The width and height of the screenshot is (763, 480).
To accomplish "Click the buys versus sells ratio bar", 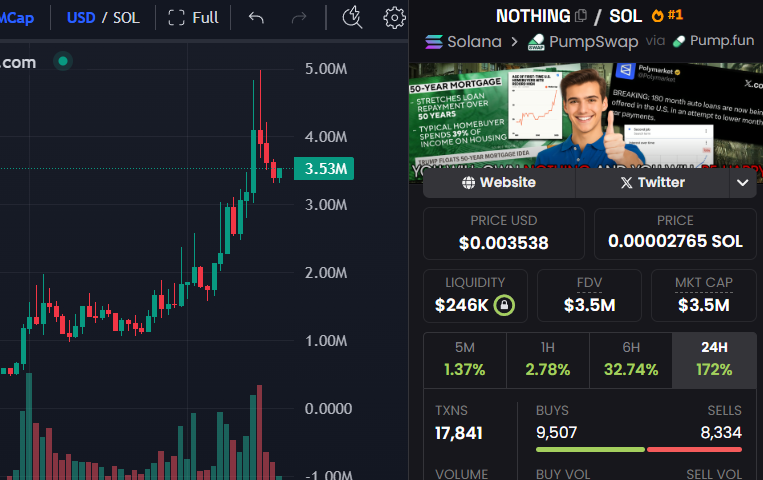I will point(639,450).
